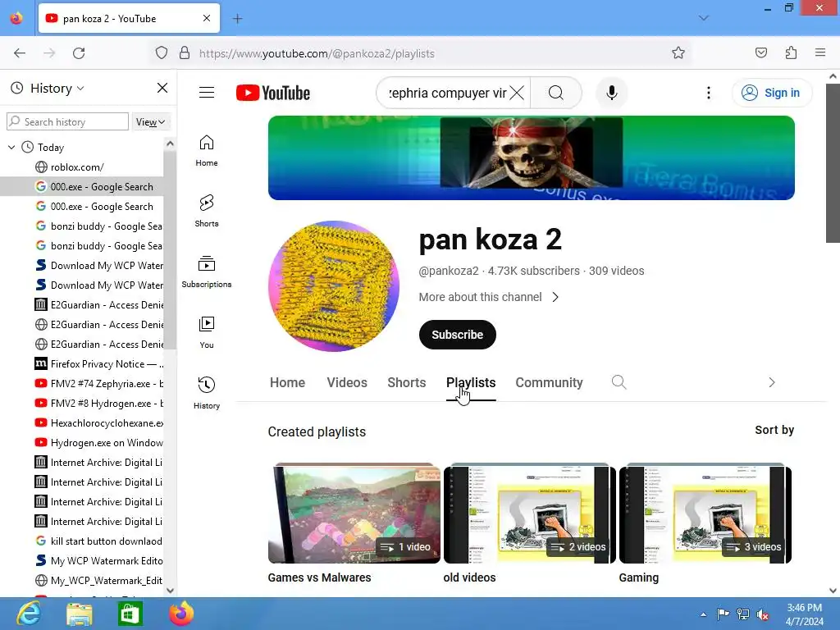Viewport: 840px width, 630px height.
Task: Open More about this channel
Action: 489,297
